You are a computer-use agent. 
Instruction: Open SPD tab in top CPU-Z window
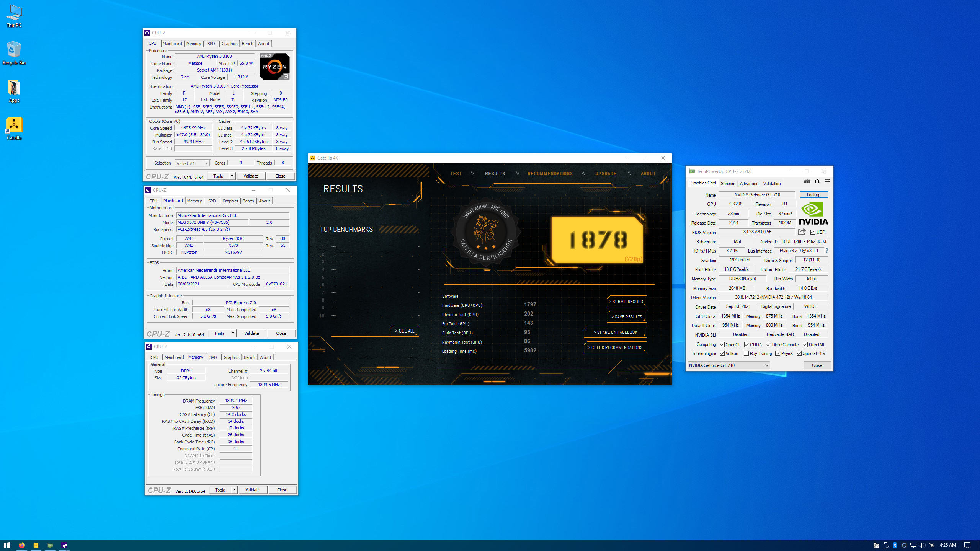(211, 44)
